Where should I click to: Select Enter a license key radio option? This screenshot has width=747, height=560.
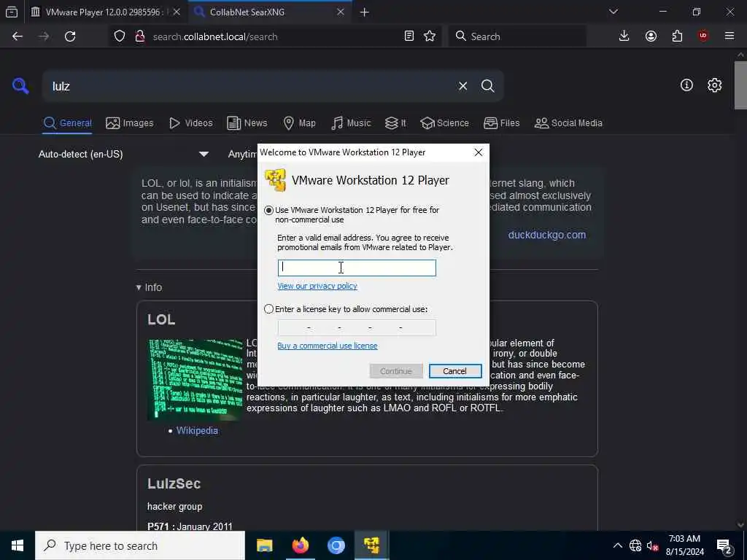tap(268, 309)
